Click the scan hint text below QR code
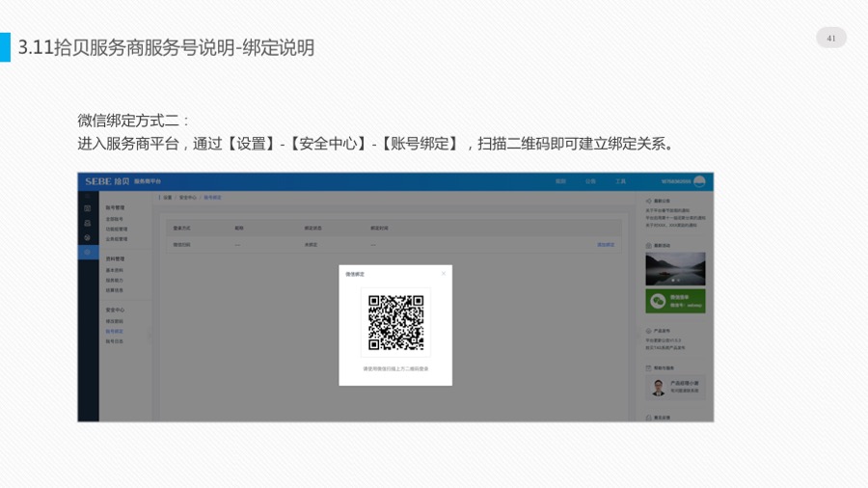Screen dimensions: 868x488 (395, 368)
